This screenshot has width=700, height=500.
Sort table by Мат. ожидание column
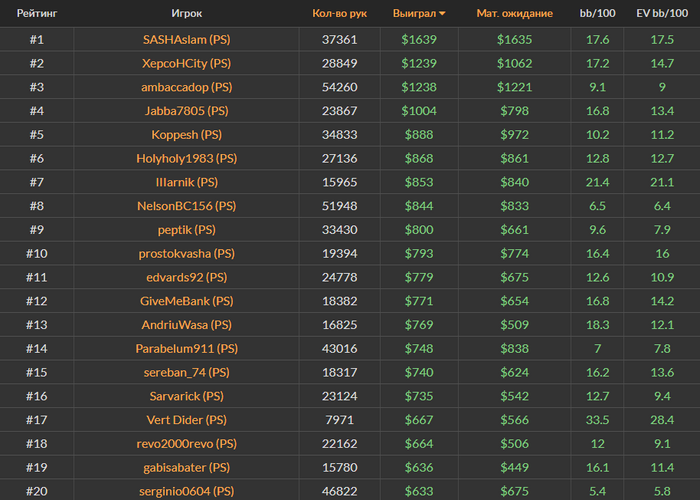521,14
